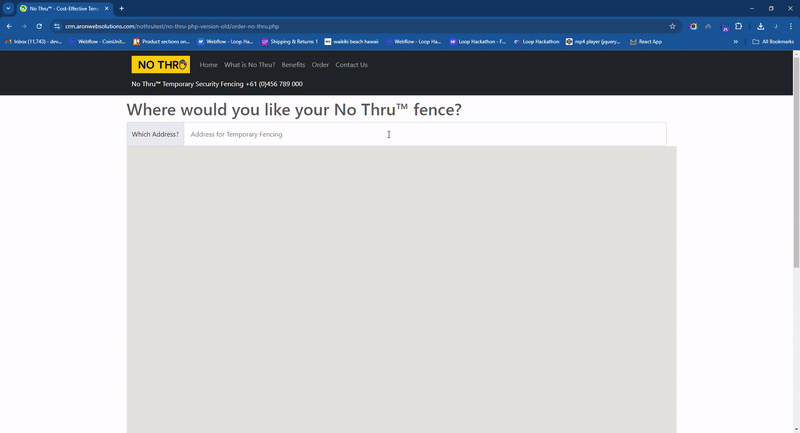The width and height of the screenshot is (800, 433).
Task: Open the All Bookmarks folder
Action: tap(774, 42)
